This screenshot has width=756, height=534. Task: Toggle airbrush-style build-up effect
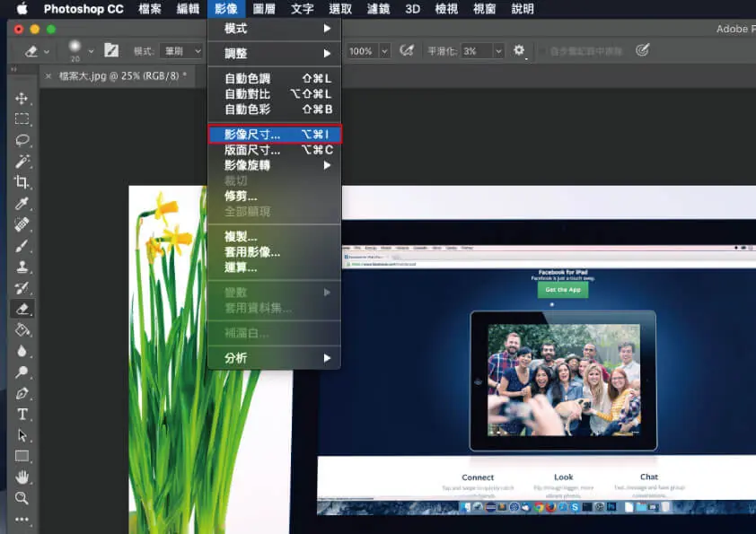click(x=407, y=50)
